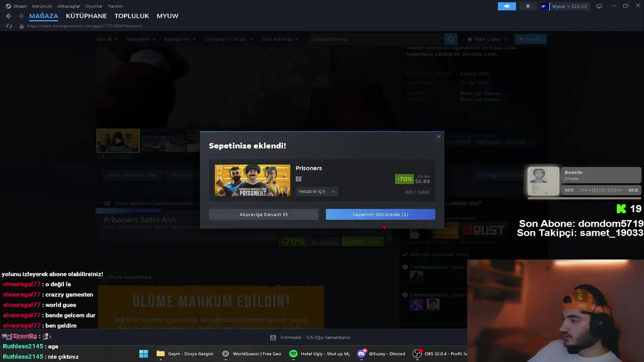Open @Kuzey - Discord taskbar item
644x362 pixels.
coord(381,354)
